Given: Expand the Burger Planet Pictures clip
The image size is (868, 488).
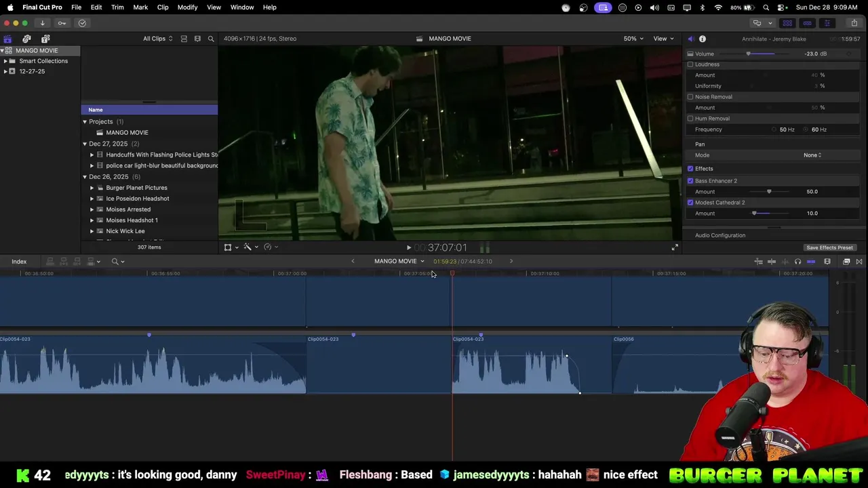Looking at the screenshot, I should [x=92, y=188].
